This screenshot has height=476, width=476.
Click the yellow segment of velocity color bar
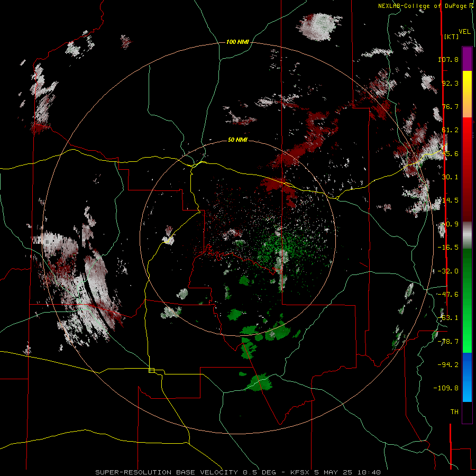(x=467, y=82)
